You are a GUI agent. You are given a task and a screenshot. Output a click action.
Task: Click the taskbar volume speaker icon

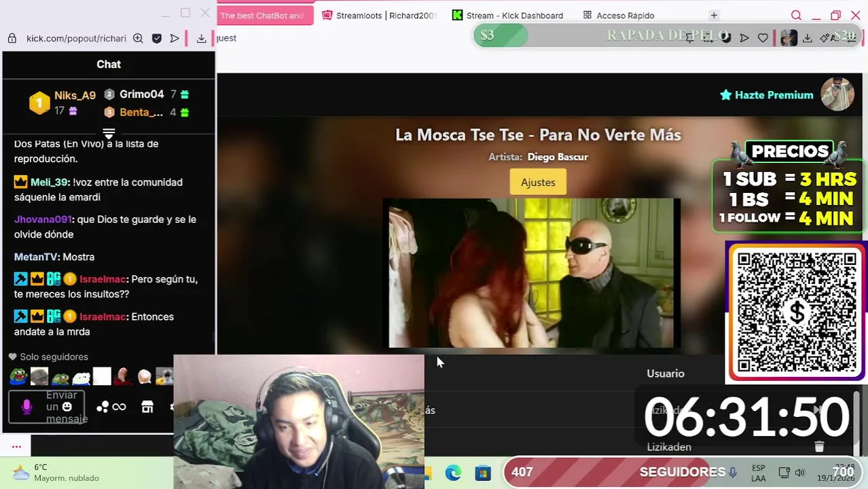click(x=799, y=473)
